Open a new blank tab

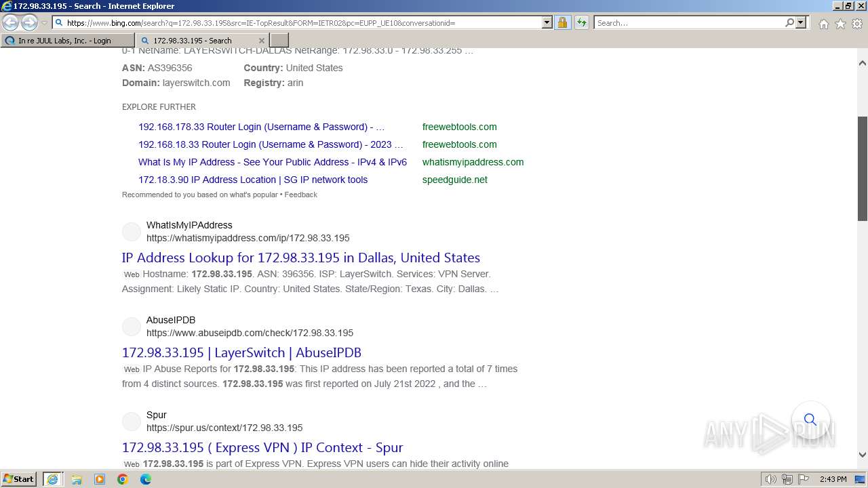(279, 41)
